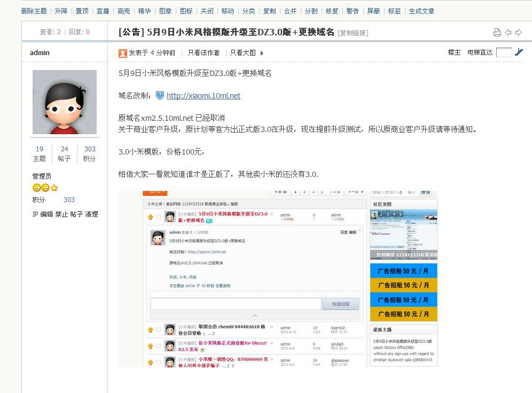Click 复制 in the moderation bar

coord(270,11)
